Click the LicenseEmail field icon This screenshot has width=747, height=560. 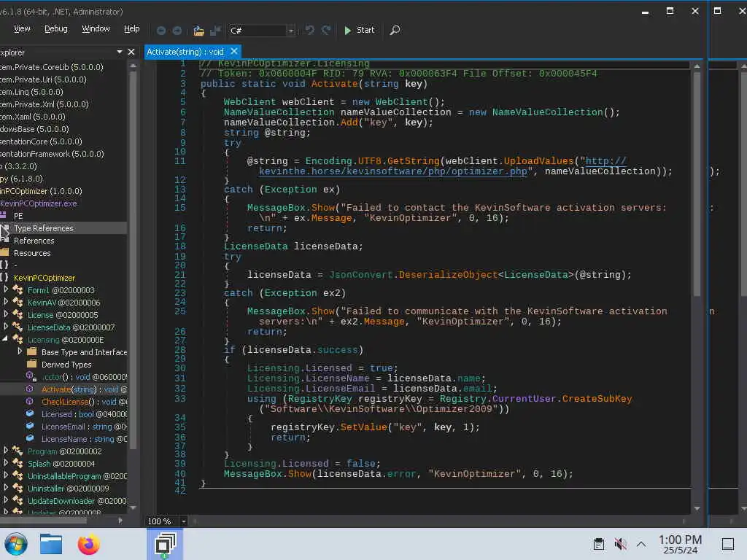[30, 426]
